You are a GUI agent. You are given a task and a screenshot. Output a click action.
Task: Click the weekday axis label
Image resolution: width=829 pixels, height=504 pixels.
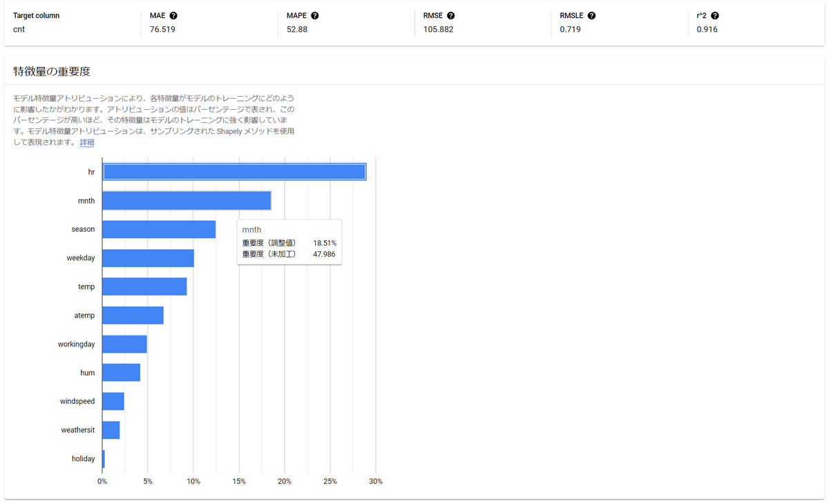(x=81, y=258)
